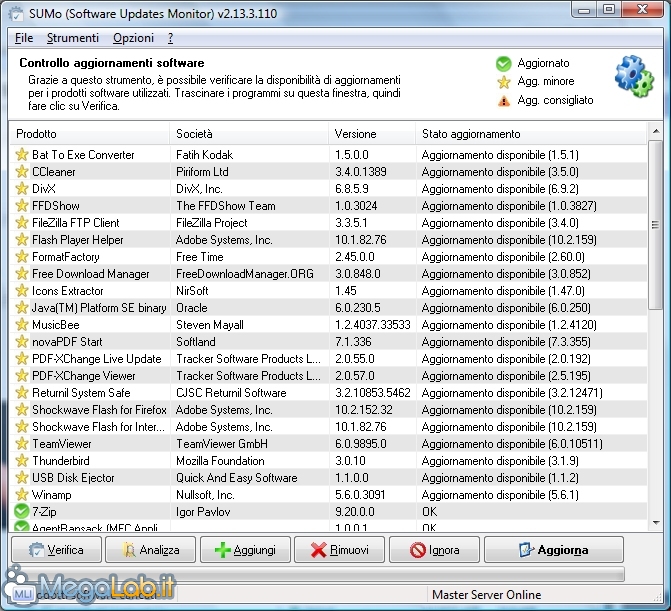Sort by the Versione column header

372,134
